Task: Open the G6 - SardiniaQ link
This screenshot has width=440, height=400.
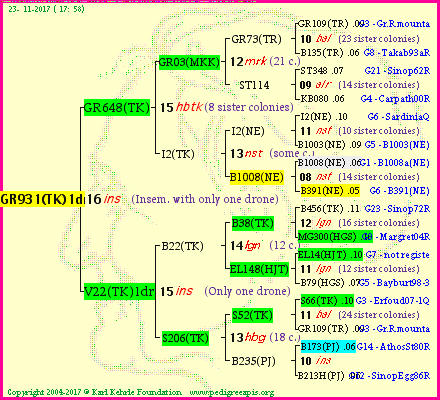Action: coord(398,117)
